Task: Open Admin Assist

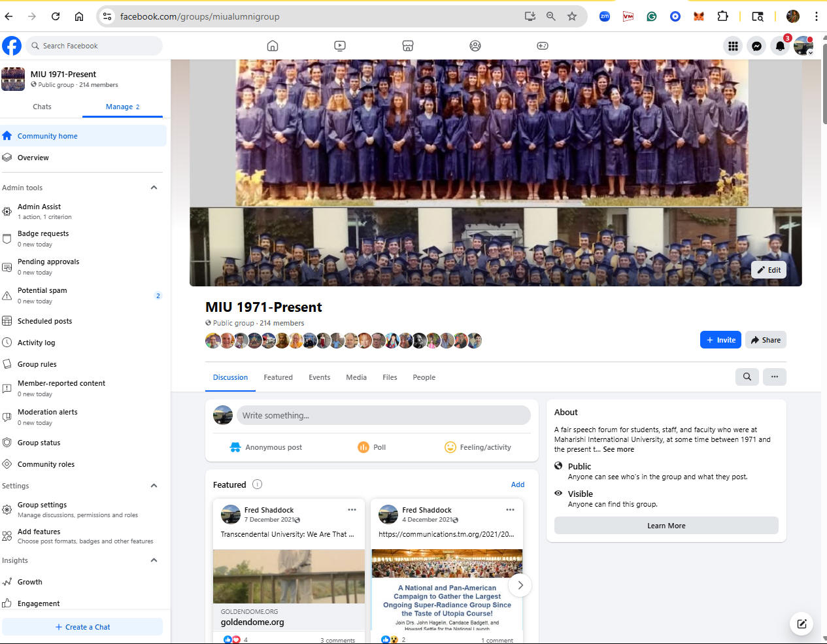Action: point(83,211)
